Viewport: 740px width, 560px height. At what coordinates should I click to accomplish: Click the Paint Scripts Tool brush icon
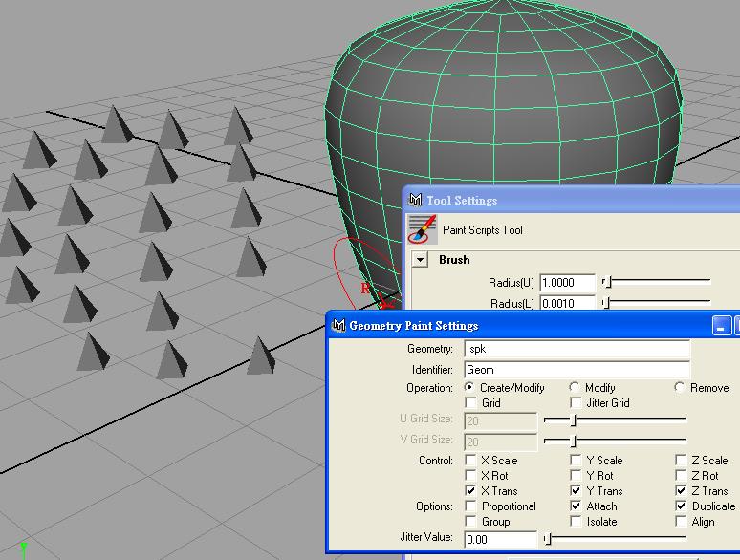pyautogui.click(x=423, y=229)
